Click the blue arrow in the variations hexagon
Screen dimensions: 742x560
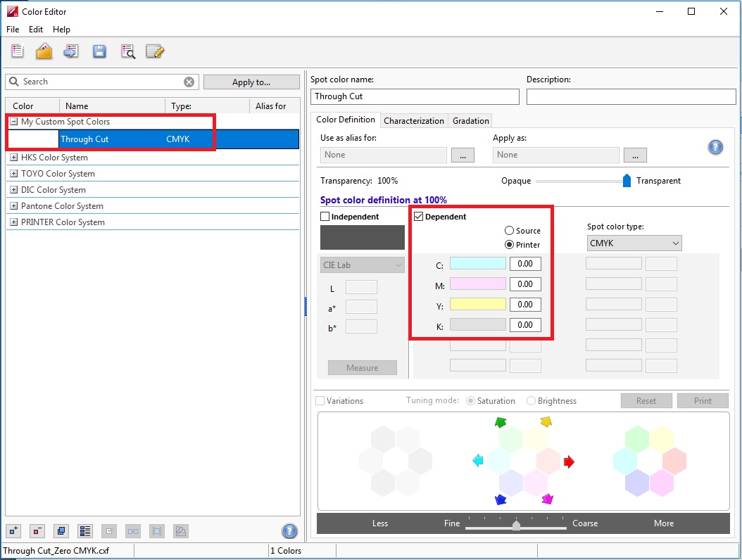pyautogui.click(x=501, y=499)
